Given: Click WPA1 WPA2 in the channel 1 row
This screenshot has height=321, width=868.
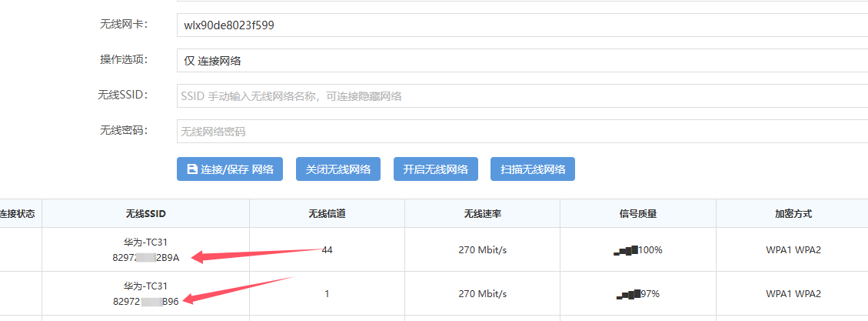Looking at the screenshot, I should point(793,294).
